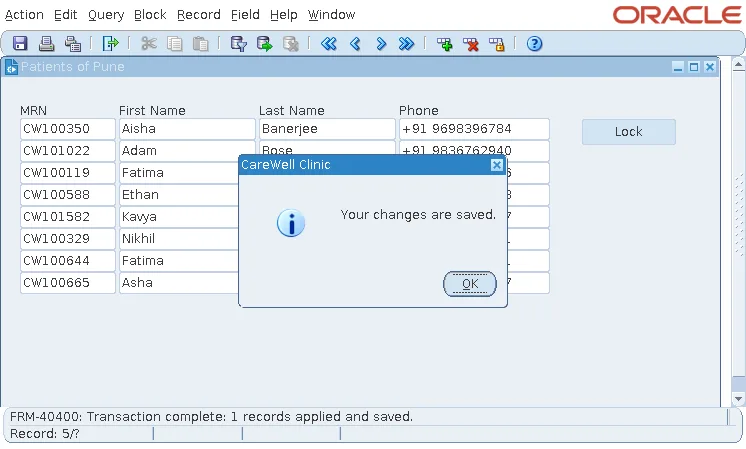Close the CareWell Clinic dialog

497,165
